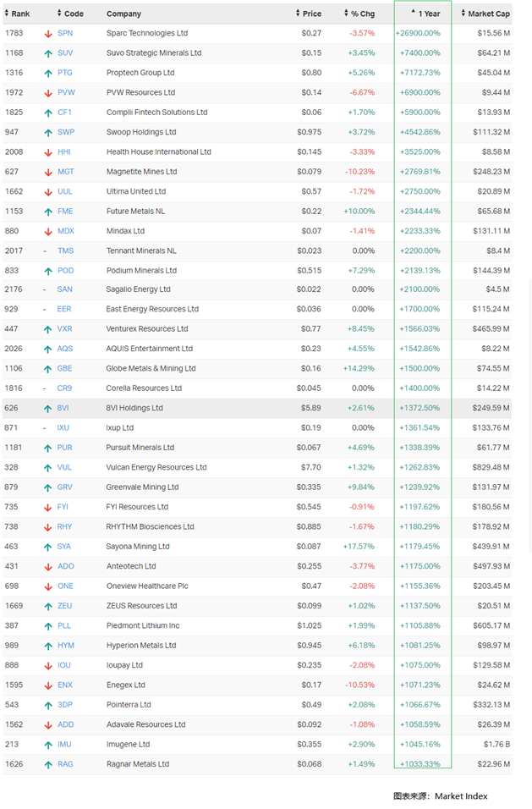Click the green up arrow beside SWP
Viewport: 532px width, 809px height.
point(48,133)
